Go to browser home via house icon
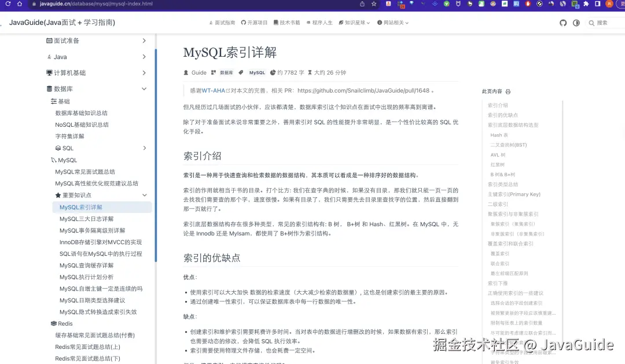Image resolution: width=625 pixels, height=364 pixels. 20,3
